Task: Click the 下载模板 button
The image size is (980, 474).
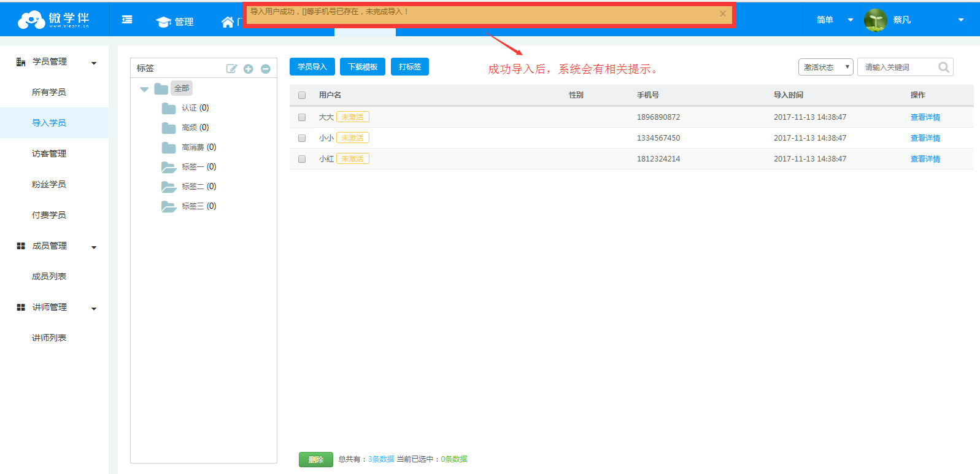Action: (x=363, y=66)
